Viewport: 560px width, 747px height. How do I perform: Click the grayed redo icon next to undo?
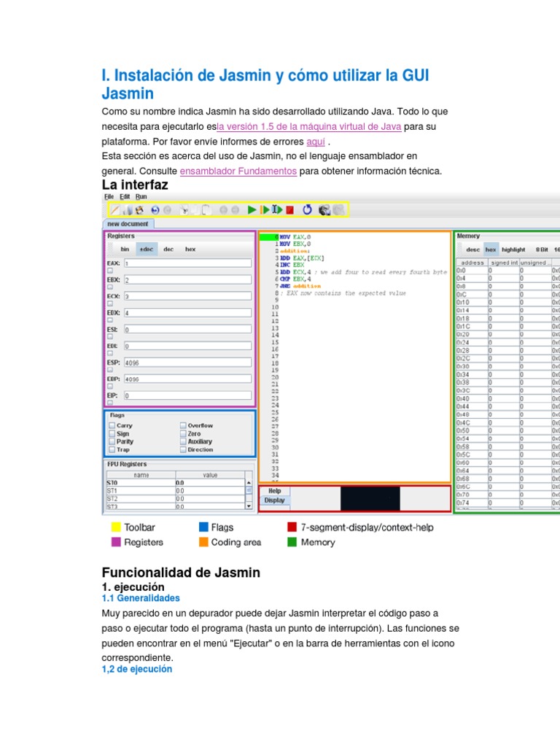point(168,209)
